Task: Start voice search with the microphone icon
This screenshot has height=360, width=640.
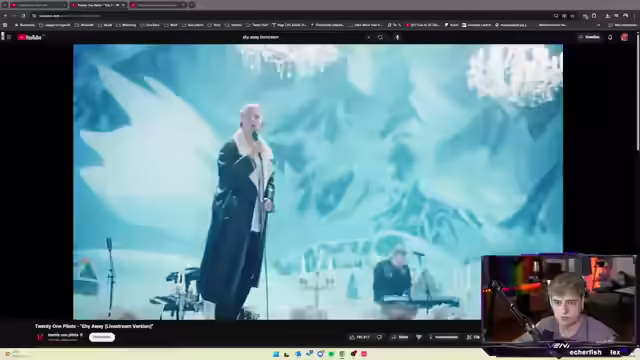Action: [x=397, y=37]
